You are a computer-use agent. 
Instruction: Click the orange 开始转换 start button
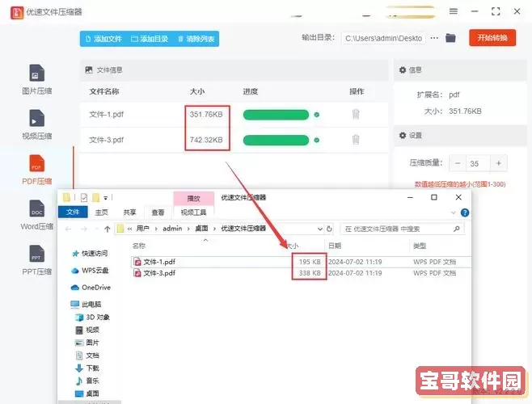tap(492, 38)
